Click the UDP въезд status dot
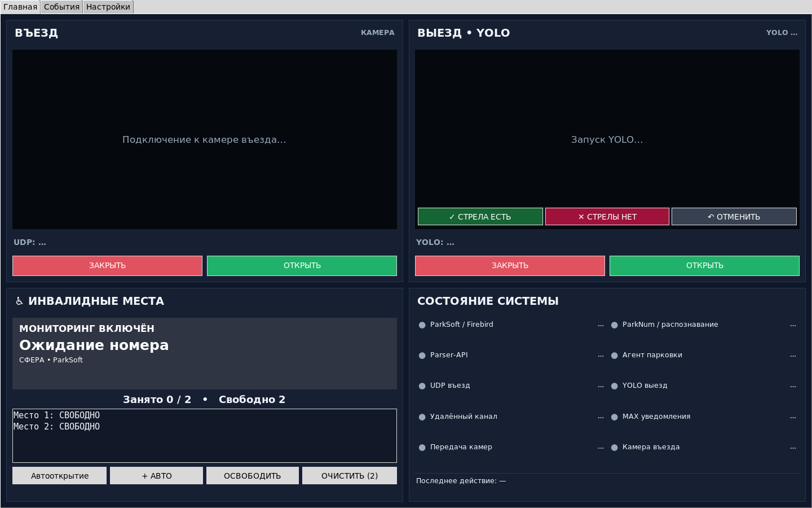 coord(422,386)
